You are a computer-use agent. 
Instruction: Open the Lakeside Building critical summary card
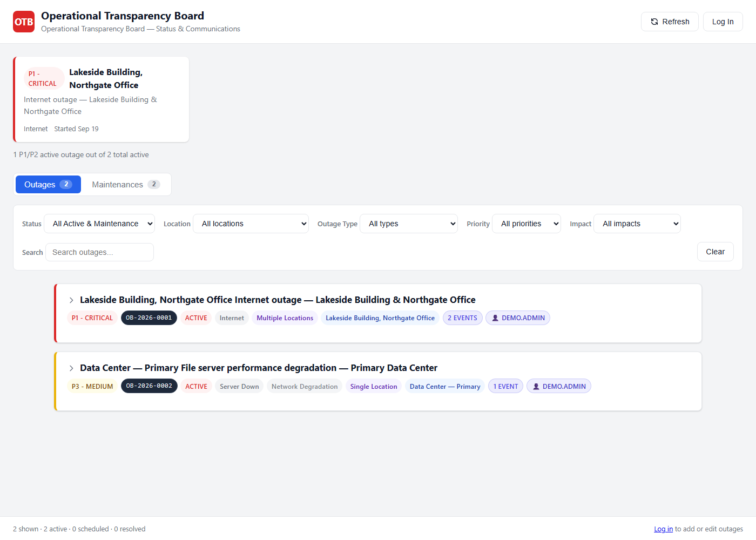coord(101,99)
